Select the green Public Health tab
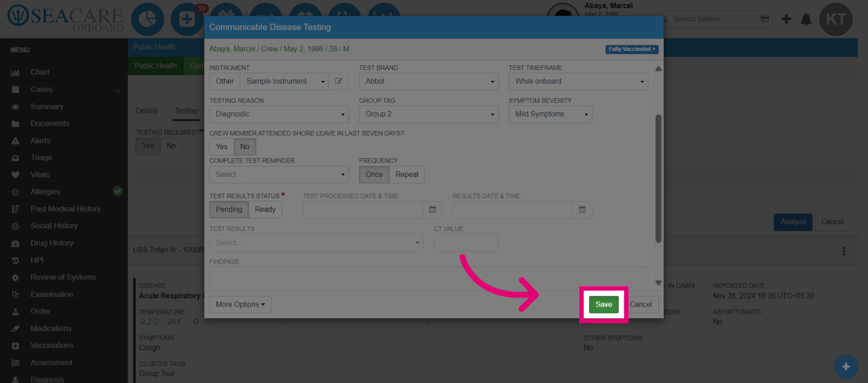Viewport: 868px width, 383px height. tap(156, 66)
